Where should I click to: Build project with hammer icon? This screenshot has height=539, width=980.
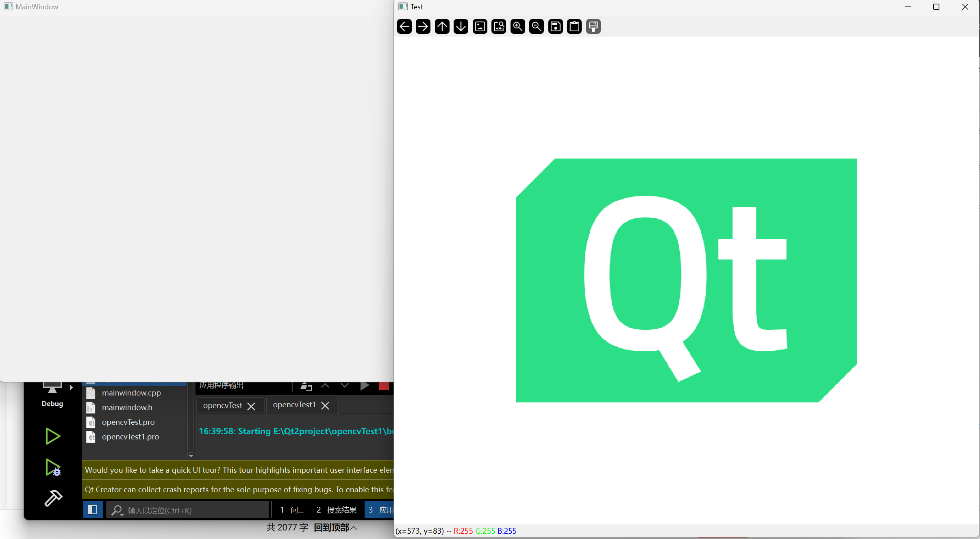click(x=53, y=498)
